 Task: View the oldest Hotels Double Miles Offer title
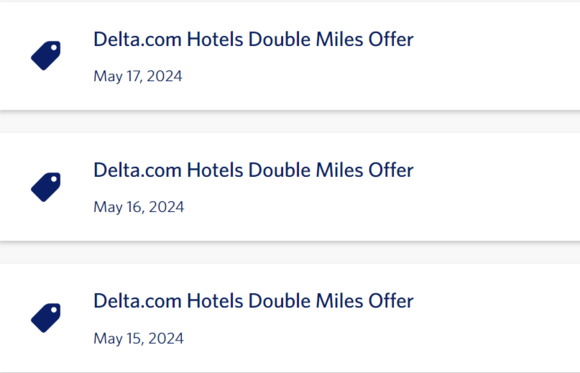[253, 301]
